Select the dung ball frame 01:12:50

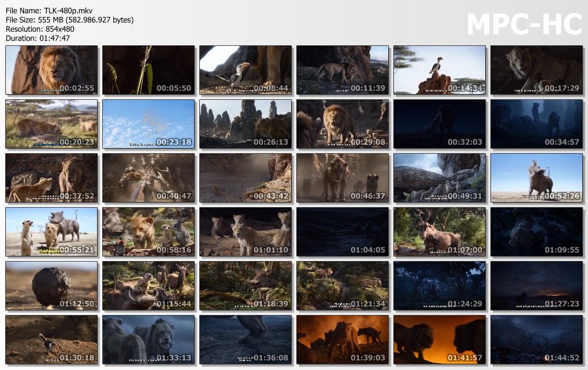tap(51, 286)
